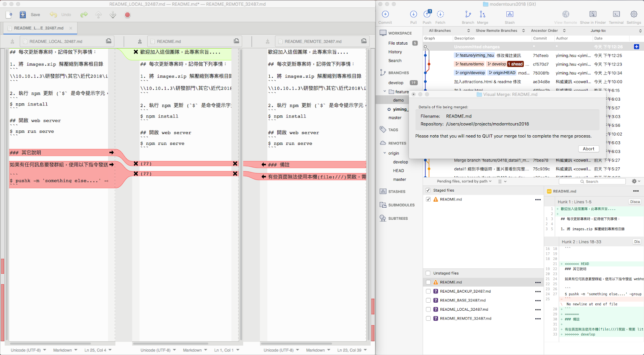The height and width of the screenshot is (355, 644).
Task: Open encoding dropdown in left pane status bar
Action: click(x=28, y=350)
